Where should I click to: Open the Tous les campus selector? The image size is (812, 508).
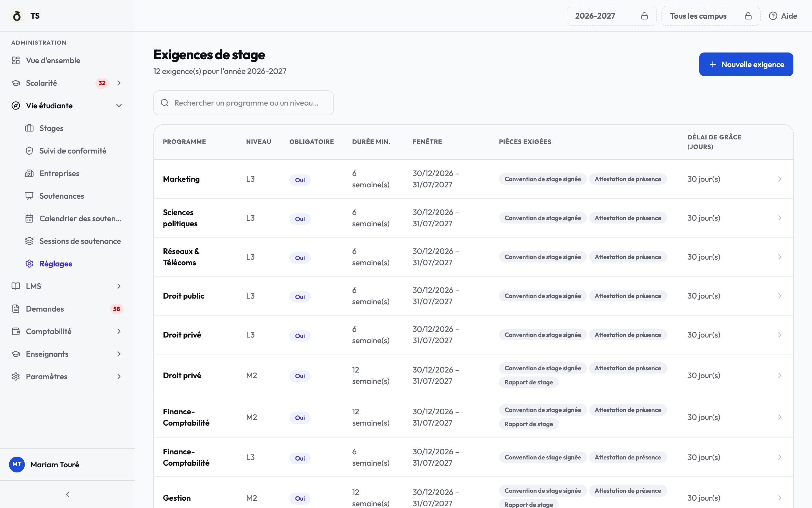711,16
